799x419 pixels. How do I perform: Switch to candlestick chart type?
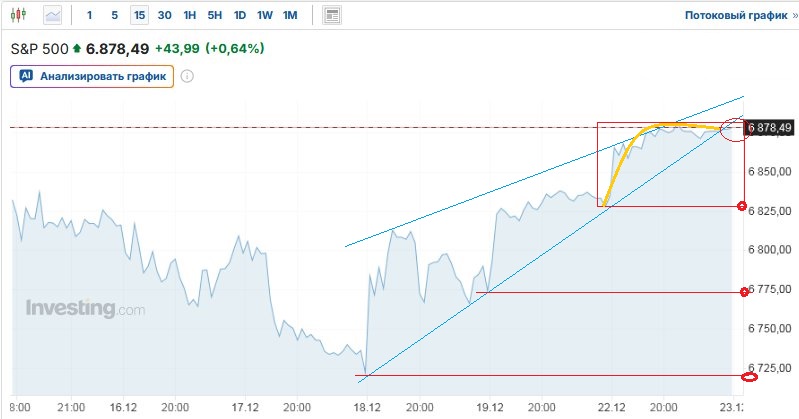click(x=22, y=15)
